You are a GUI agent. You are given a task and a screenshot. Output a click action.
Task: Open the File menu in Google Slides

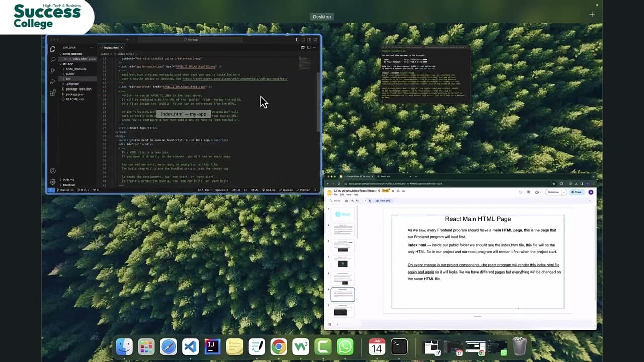pyautogui.click(x=336, y=194)
